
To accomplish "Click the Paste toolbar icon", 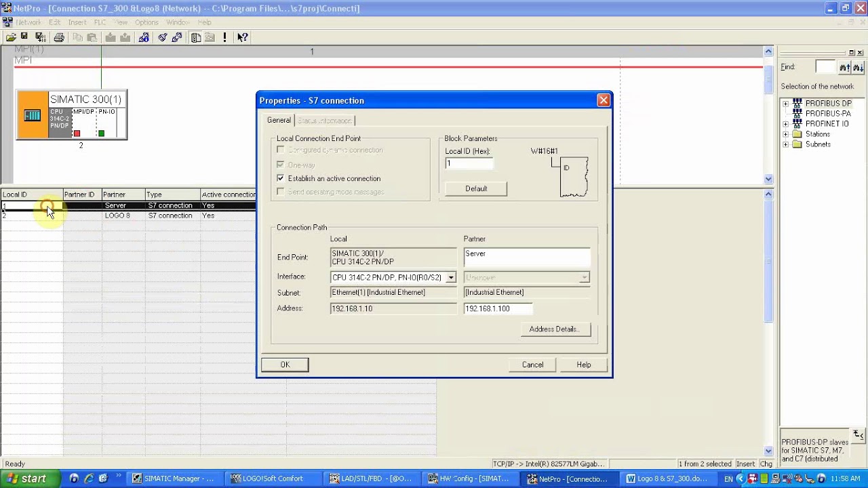I will pos(92,37).
